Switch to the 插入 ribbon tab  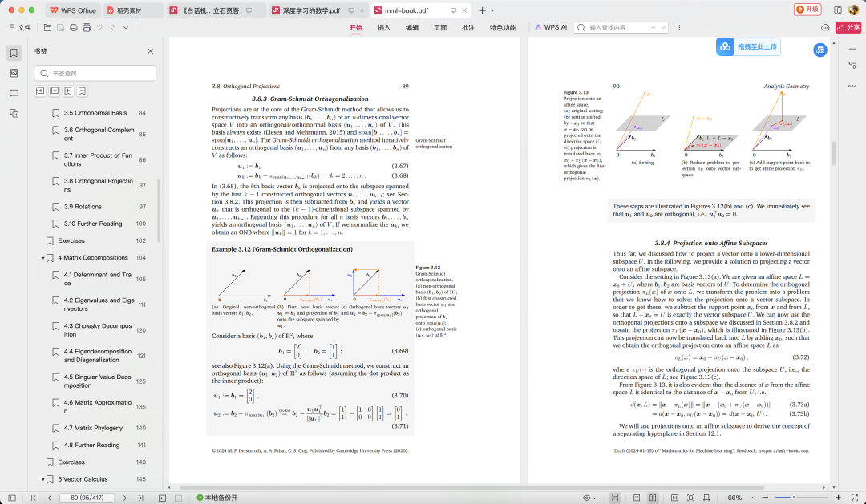tap(384, 27)
